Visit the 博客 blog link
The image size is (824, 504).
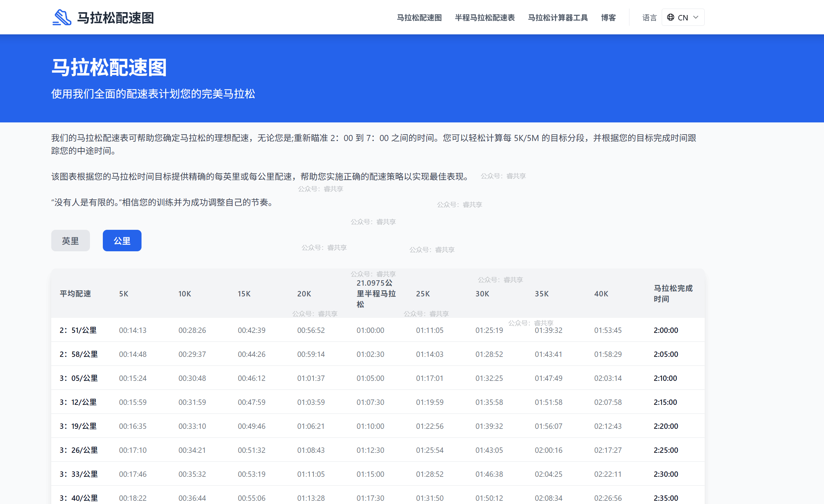(608, 18)
